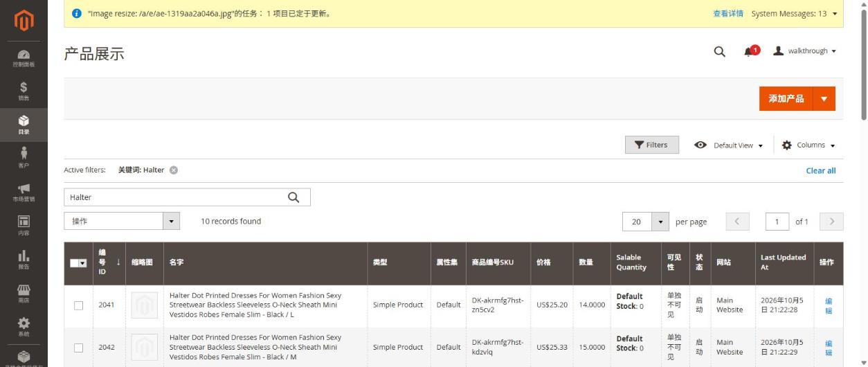The height and width of the screenshot is (367, 868).
Task: Sort by the Salable Quantity column header
Action: click(x=635, y=263)
